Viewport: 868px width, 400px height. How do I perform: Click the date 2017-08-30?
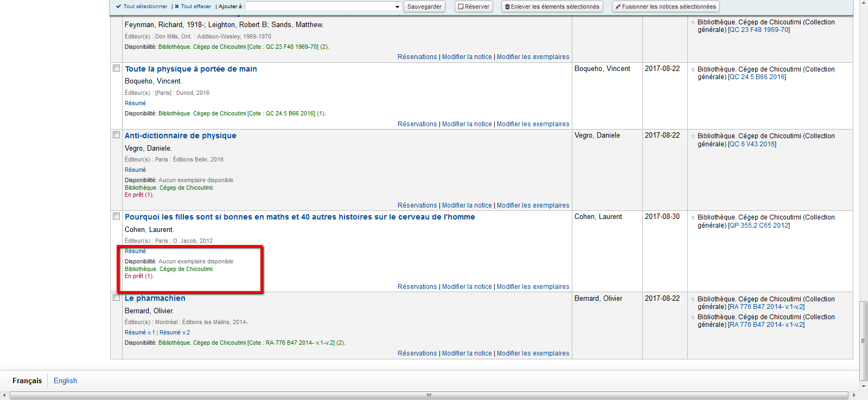662,217
